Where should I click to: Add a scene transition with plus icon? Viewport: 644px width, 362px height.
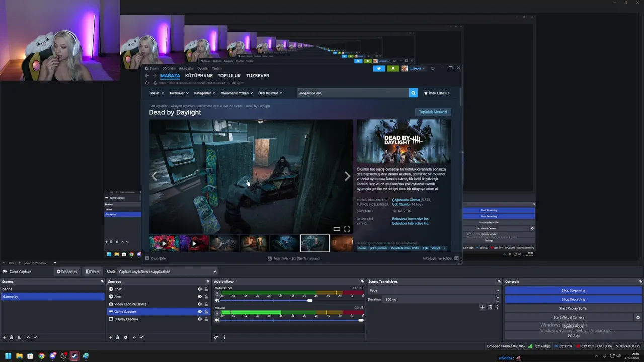pos(482,307)
